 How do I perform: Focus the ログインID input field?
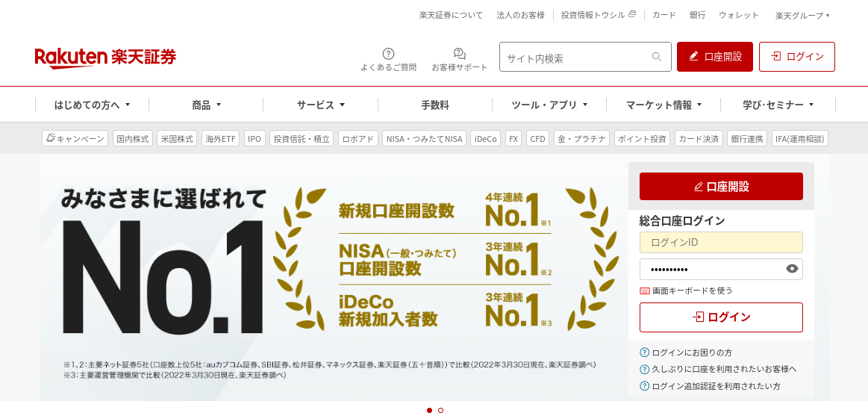tap(721, 242)
